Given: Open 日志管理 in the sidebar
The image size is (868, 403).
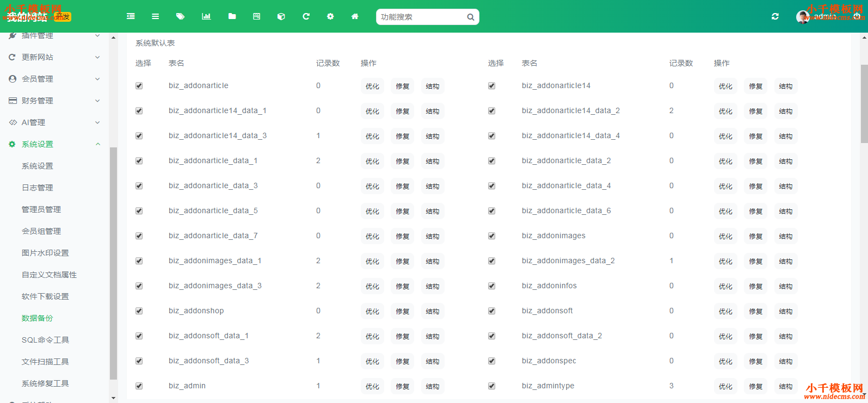Looking at the screenshot, I should pos(38,188).
